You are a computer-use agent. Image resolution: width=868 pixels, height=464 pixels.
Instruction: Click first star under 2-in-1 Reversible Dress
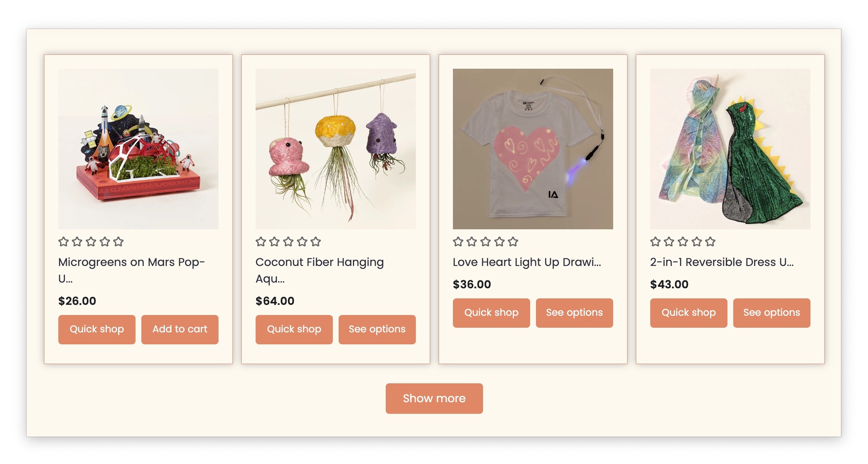coord(655,242)
